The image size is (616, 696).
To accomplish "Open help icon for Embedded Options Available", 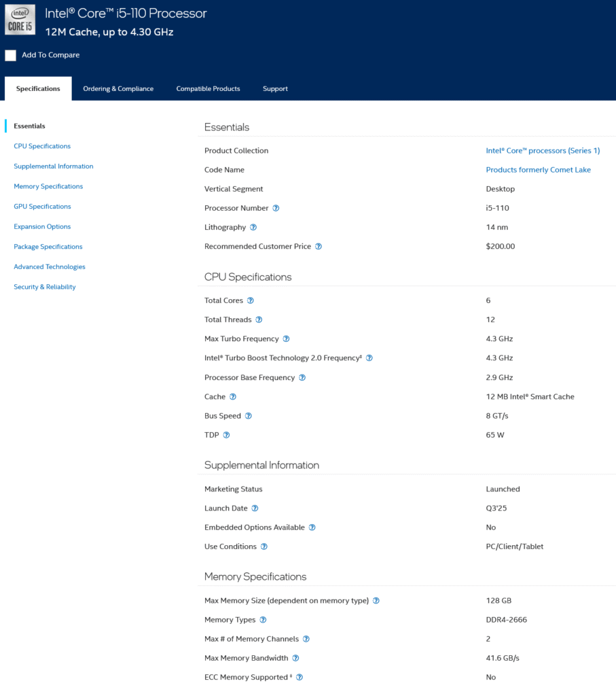I will 312,527.
